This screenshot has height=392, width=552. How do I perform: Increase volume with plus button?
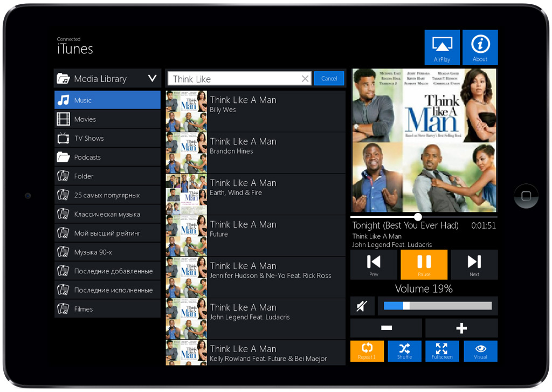click(x=461, y=328)
